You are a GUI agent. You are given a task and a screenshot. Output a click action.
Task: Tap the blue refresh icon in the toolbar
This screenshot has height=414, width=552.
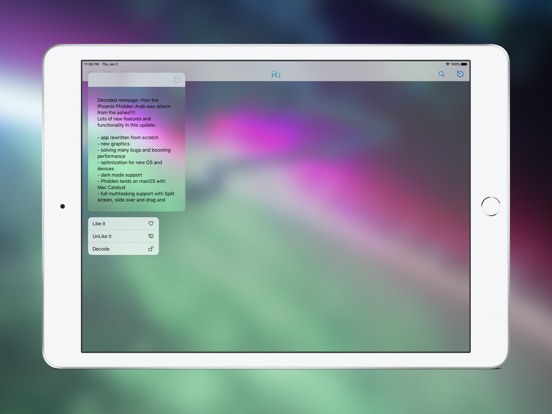pos(460,74)
